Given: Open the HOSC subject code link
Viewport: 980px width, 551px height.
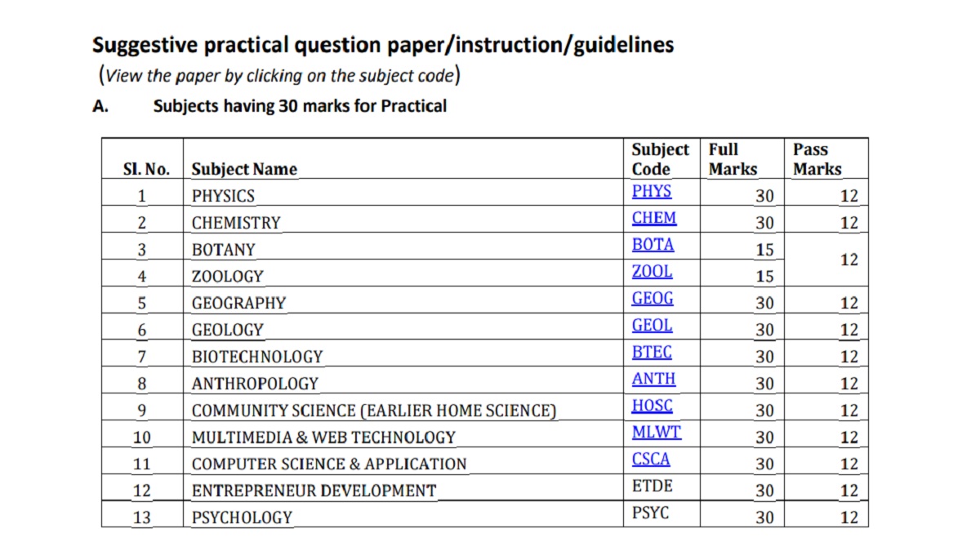Looking at the screenshot, I should point(652,406).
